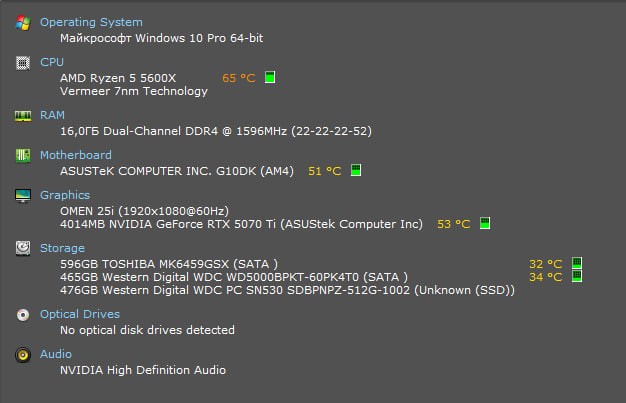
Task: Open the Operating System section link
Action: pos(91,22)
